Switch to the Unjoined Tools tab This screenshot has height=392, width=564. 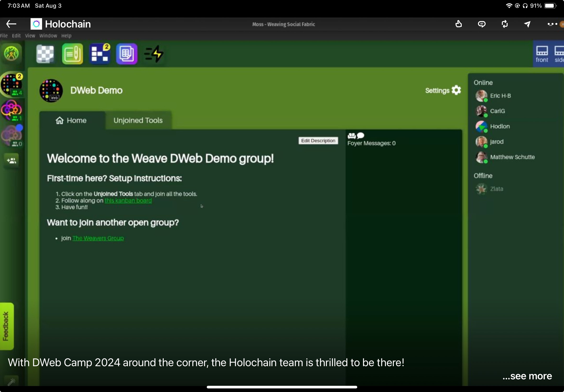coord(138,120)
